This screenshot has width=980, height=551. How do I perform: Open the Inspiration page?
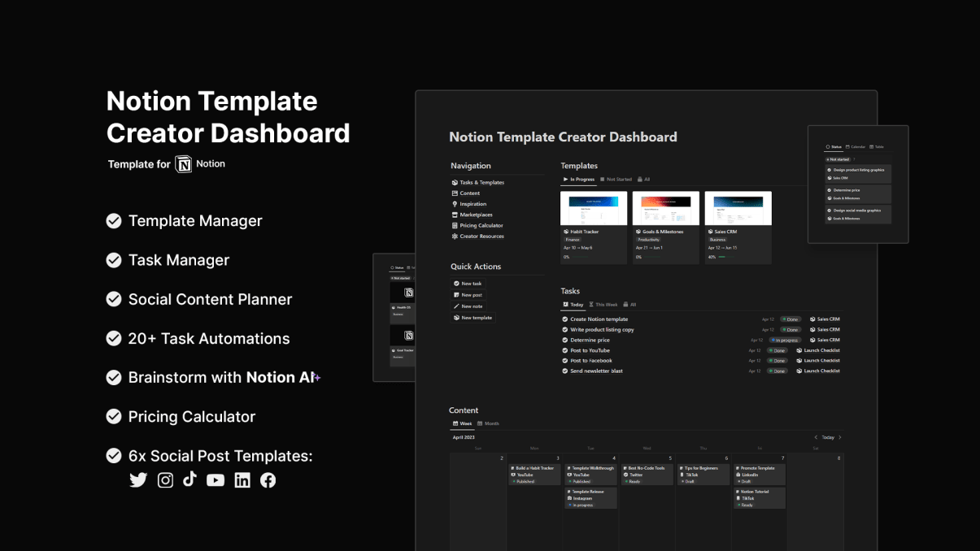click(473, 203)
